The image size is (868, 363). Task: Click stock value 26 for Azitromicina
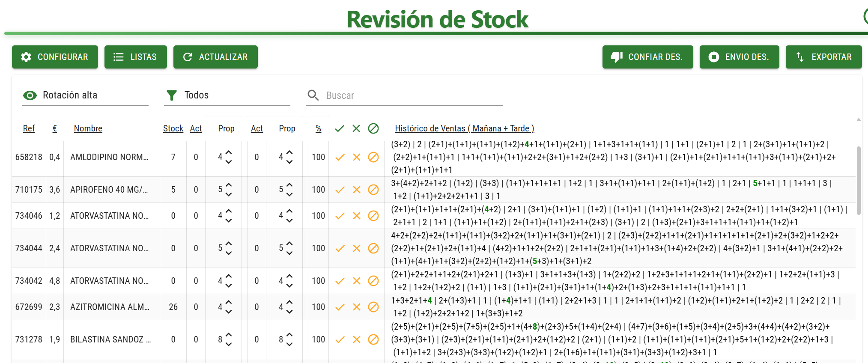point(173,307)
